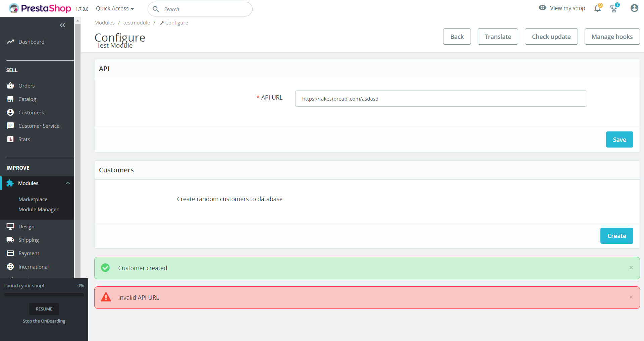Click the Design monitor icon
This screenshot has height=341, width=644.
10,226
